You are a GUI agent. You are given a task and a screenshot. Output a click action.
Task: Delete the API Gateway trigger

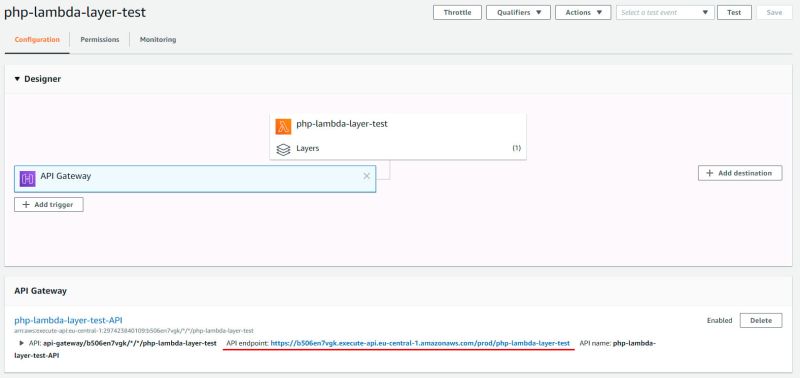point(761,320)
